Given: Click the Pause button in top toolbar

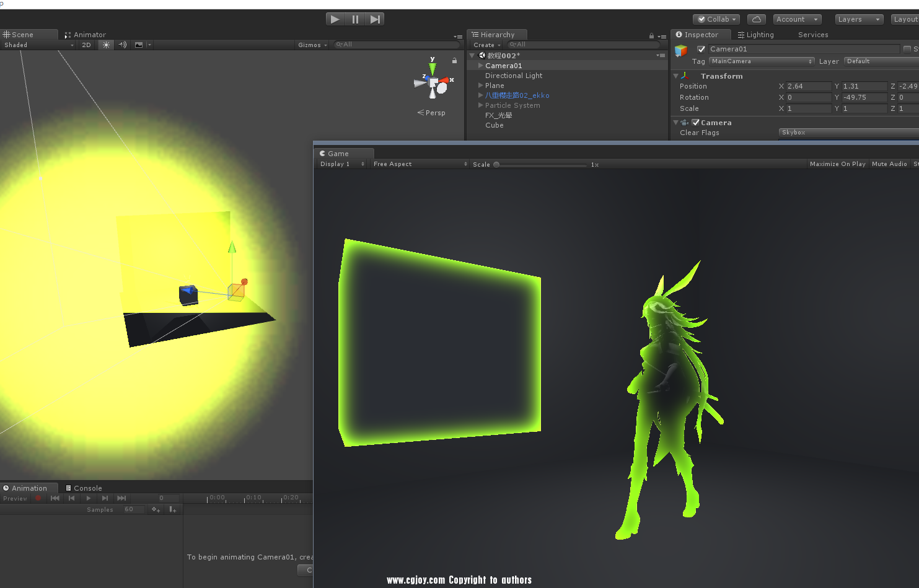Looking at the screenshot, I should coord(355,19).
